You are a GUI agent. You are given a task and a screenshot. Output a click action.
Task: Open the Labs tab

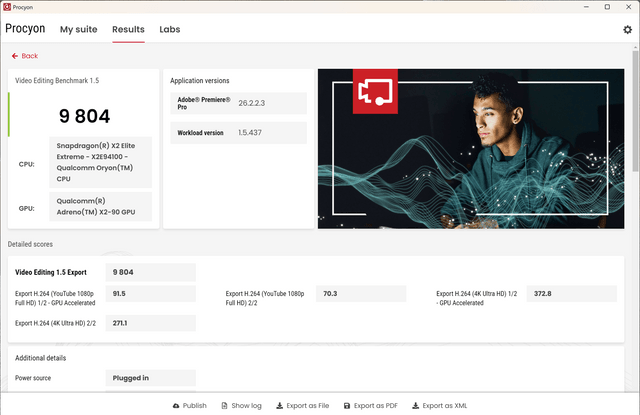click(x=170, y=29)
